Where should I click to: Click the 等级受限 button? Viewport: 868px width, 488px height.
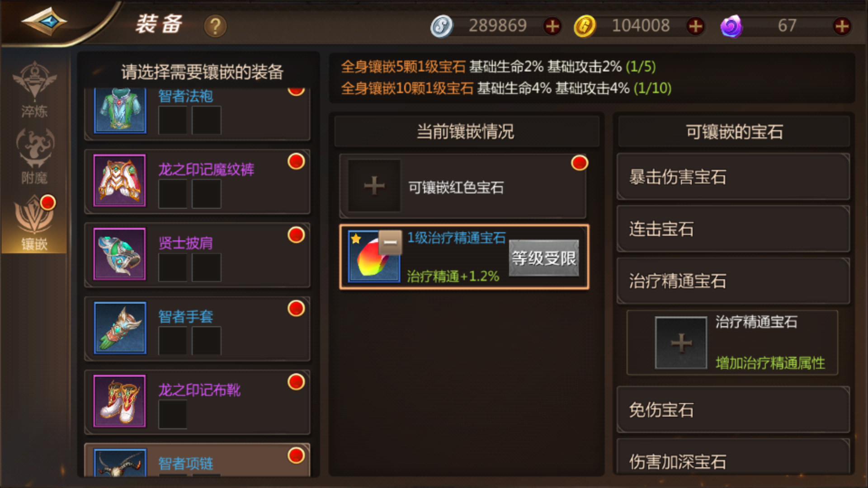click(x=544, y=258)
